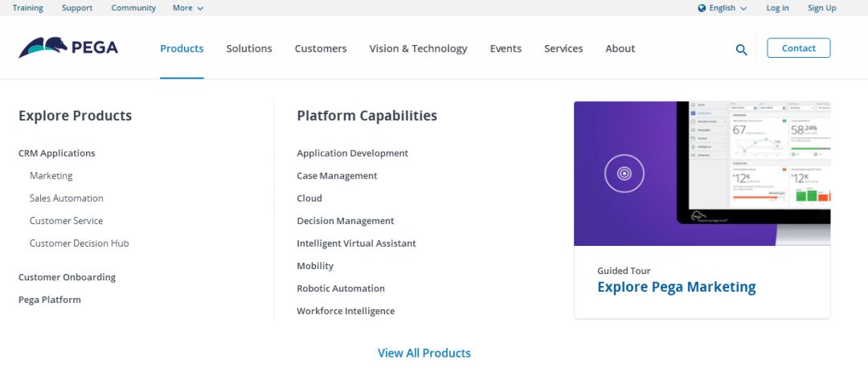868x372 pixels.
Task: Open the Intelligent Virtual Assistant link
Action: point(356,243)
